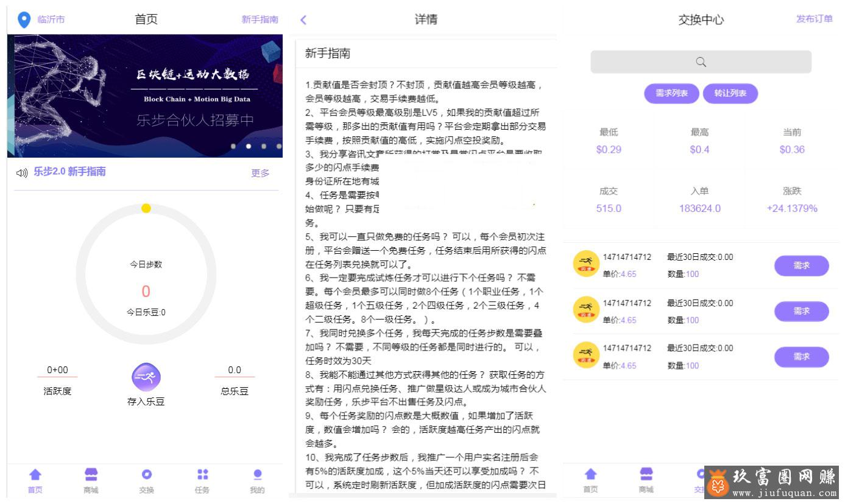Open the 乐步2.0 新手指南 announcement
The width and height of the screenshot is (845, 504).
[69, 172]
